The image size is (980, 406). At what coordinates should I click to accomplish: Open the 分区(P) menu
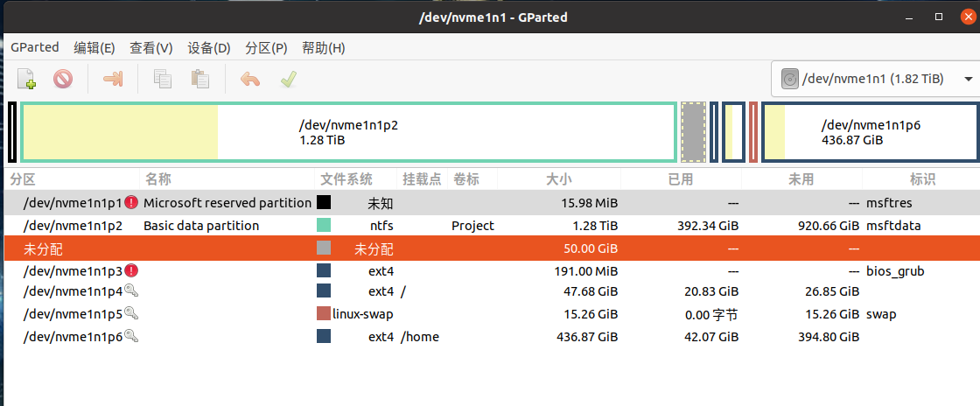(x=266, y=48)
